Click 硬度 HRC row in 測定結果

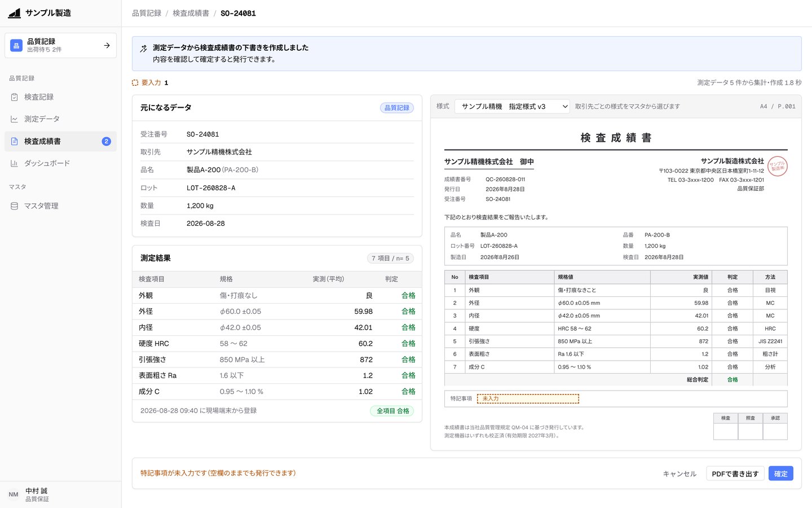[x=277, y=343]
